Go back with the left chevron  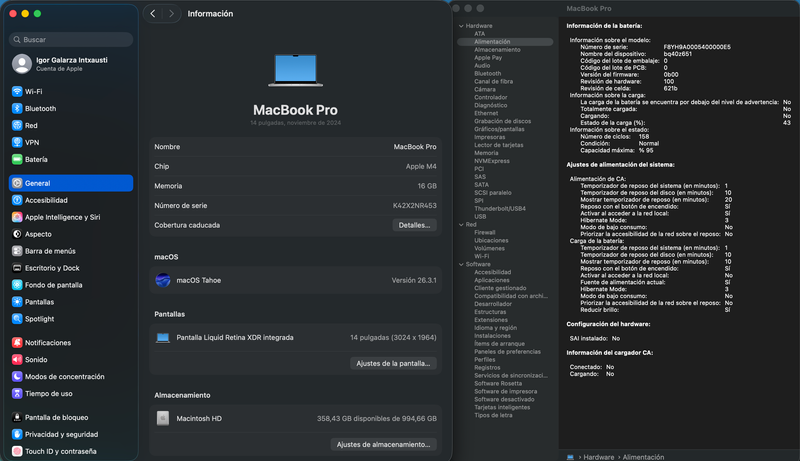tap(153, 14)
